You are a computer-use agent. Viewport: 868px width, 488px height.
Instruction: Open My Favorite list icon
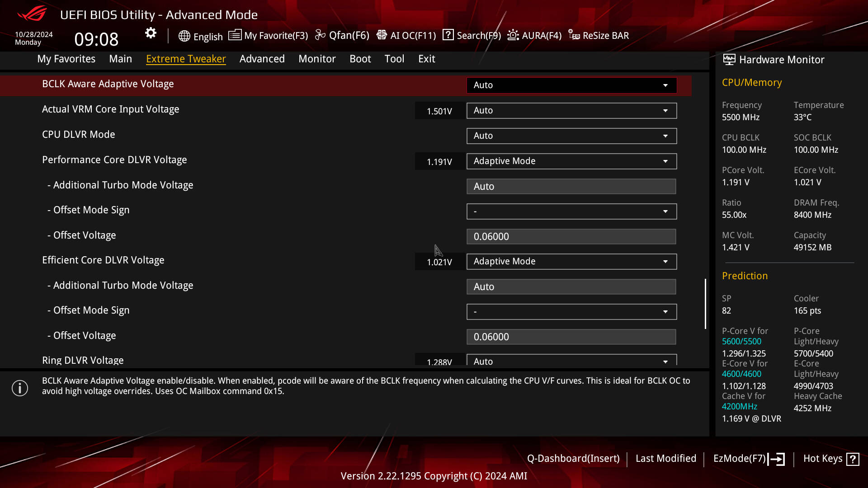click(x=235, y=35)
